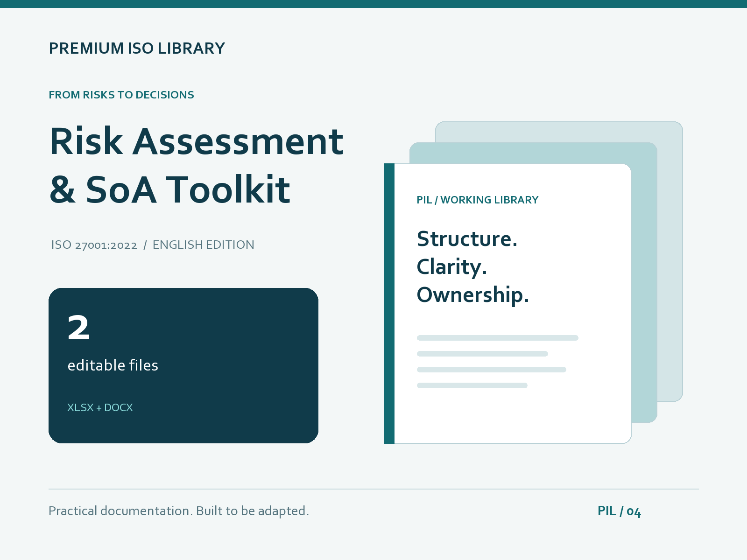Click the "XLSX + DOCX" format label
The width and height of the screenshot is (747, 560).
[100, 407]
